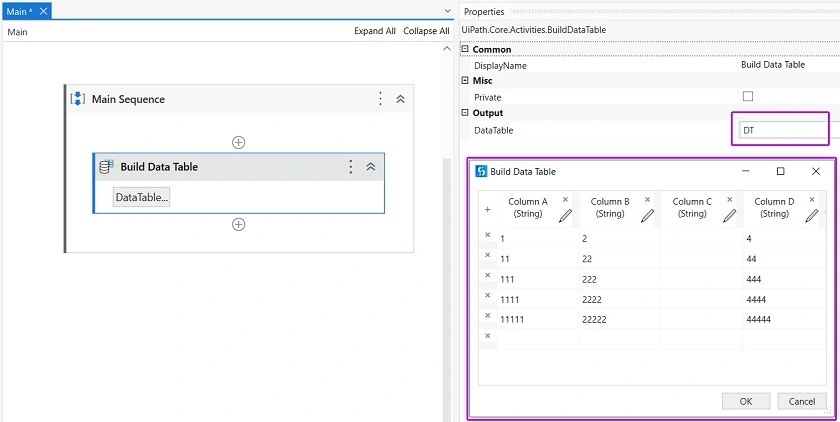840x422 pixels.
Task: Open Main Sequence three-dot options menu
Action: [380, 99]
